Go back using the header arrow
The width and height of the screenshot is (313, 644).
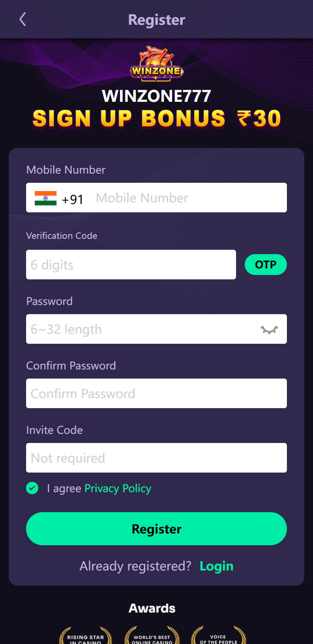[23, 20]
